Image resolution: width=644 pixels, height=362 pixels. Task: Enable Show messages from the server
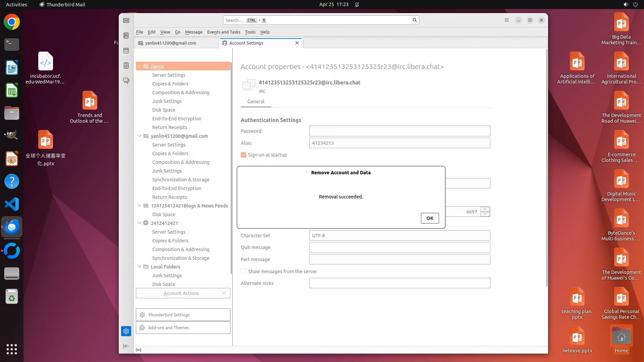(x=244, y=271)
